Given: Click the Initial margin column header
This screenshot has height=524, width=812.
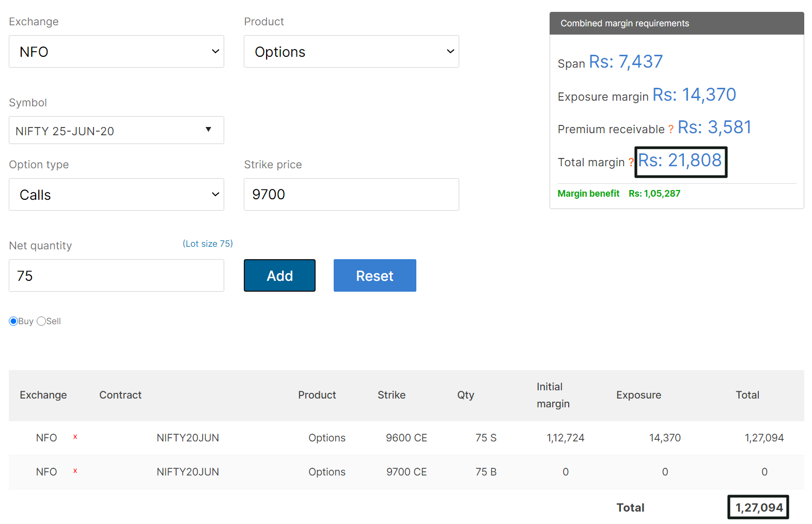Looking at the screenshot, I should (x=553, y=395).
